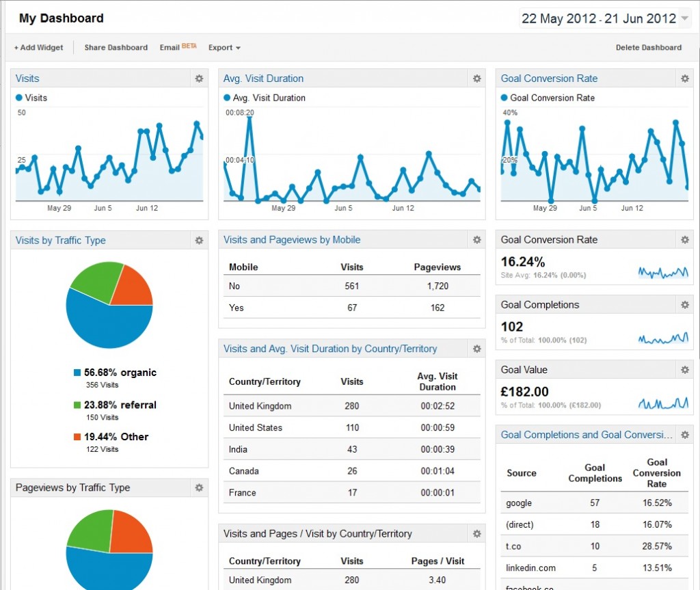
Task: Open settings gear on Visits by Traffic Type widget
Action: coord(199,240)
